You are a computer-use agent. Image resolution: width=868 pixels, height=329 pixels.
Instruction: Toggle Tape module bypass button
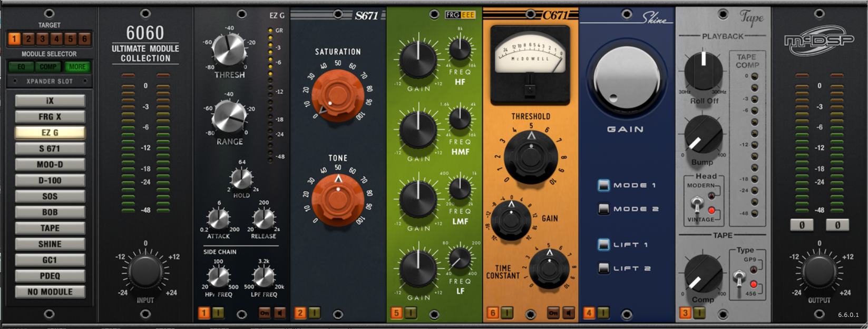click(x=699, y=313)
